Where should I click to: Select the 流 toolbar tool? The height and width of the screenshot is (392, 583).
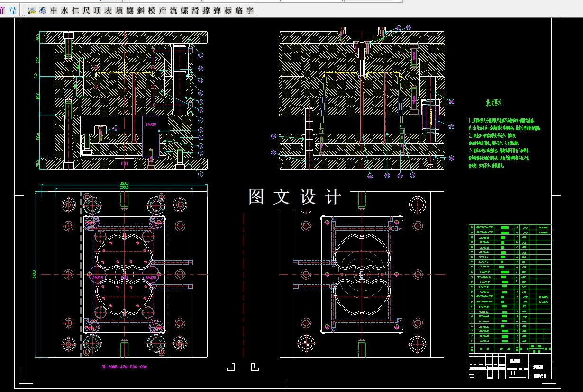click(173, 10)
